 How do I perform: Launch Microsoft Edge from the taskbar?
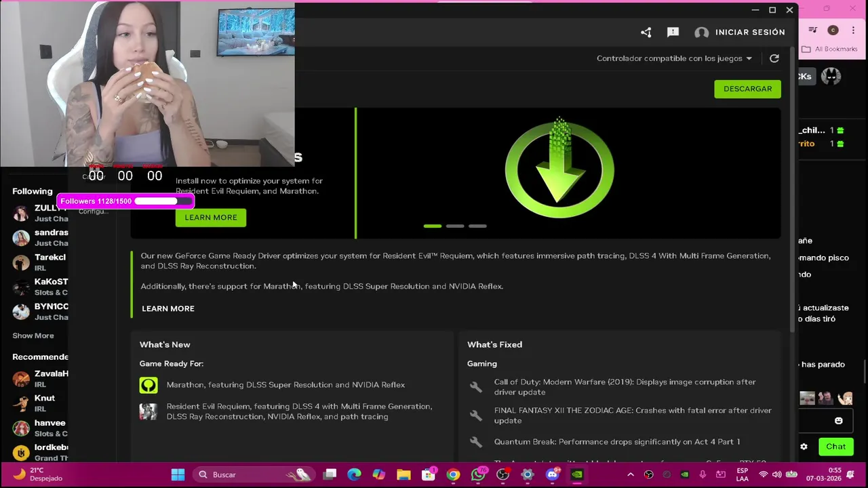click(354, 474)
